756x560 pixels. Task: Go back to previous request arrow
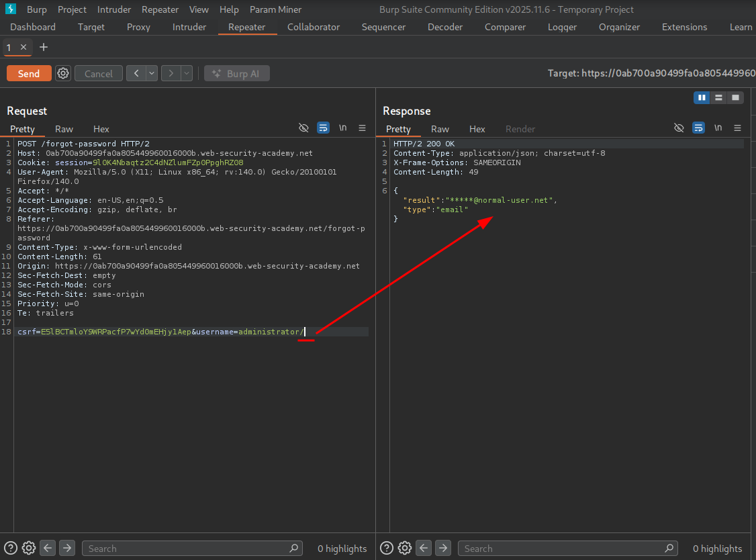136,73
